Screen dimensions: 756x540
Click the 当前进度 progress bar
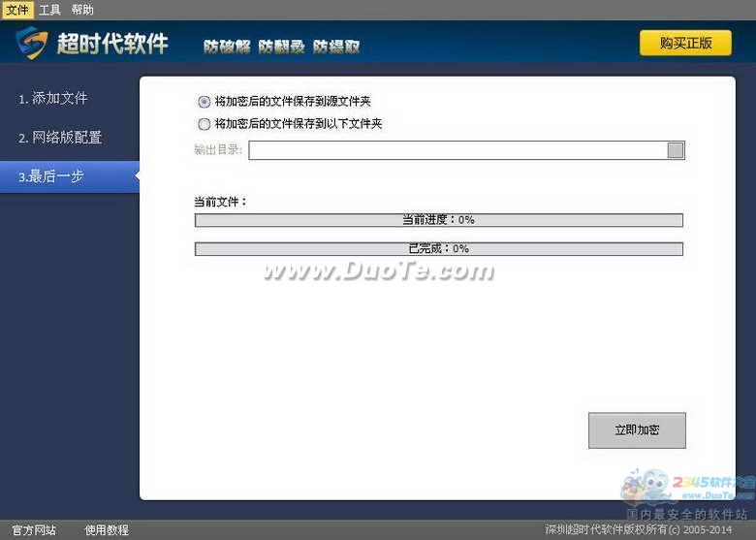(438, 220)
